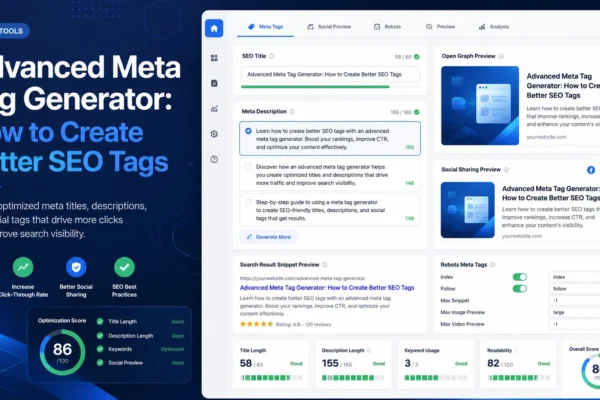Click the Keyword Usage 3/5 value
Viewport: 600px width, 400px height.
pyautogui.click(x=411, y=363)
